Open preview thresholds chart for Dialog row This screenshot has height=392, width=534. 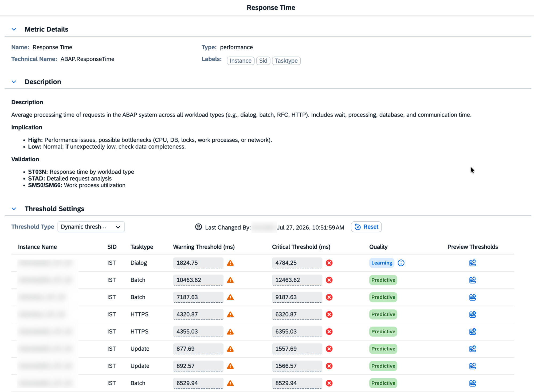(x=473, y=263)
